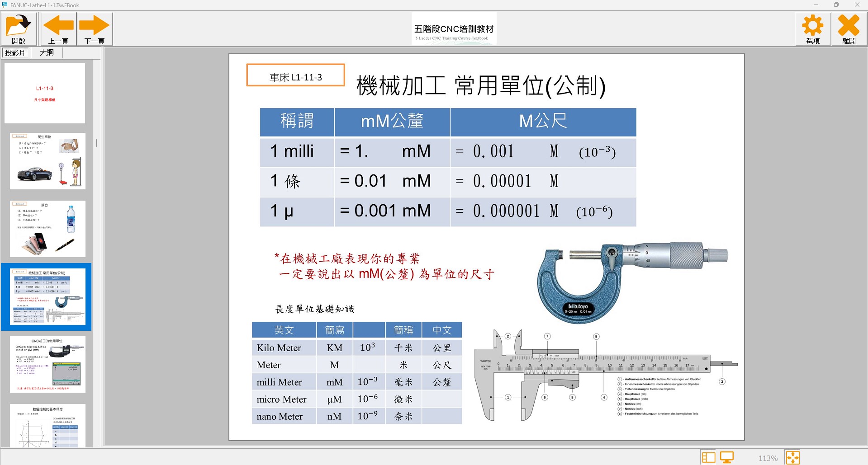Click the 長度單位基礎知識 heading

(315, 309)
